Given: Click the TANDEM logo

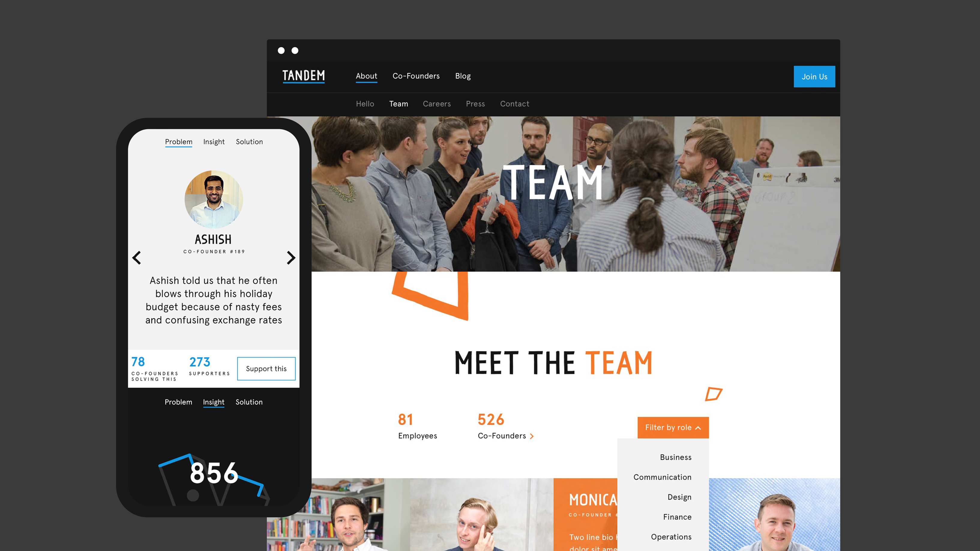Looking at the screenshot, I should [303, 76].
